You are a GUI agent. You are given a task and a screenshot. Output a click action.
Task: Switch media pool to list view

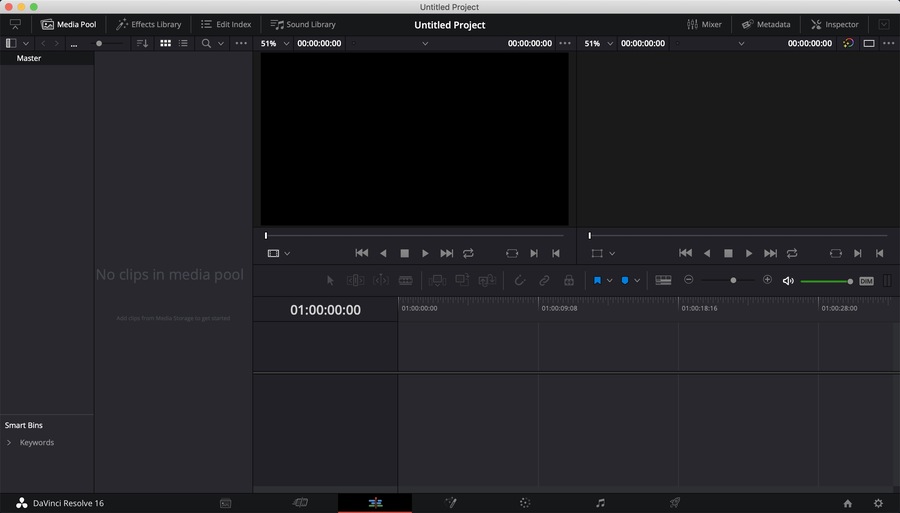(x=183, y=43)
